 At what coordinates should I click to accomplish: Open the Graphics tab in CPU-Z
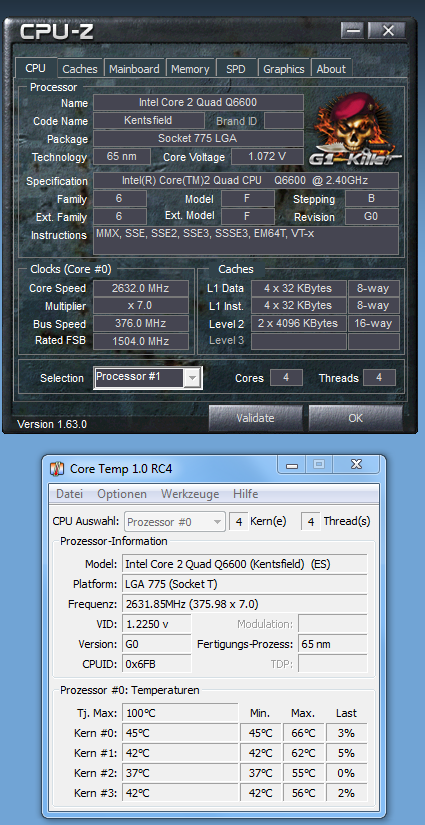pos(284,69)
